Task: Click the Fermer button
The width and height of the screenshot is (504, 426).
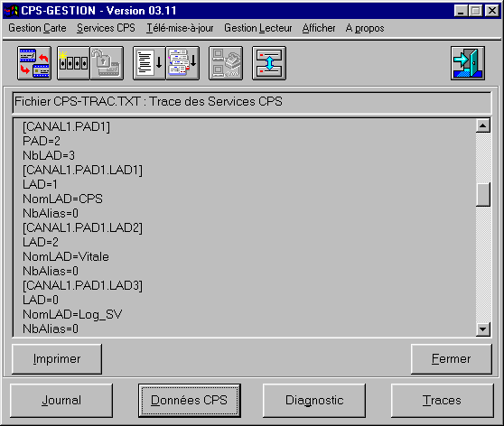Action: click(452, 359)
